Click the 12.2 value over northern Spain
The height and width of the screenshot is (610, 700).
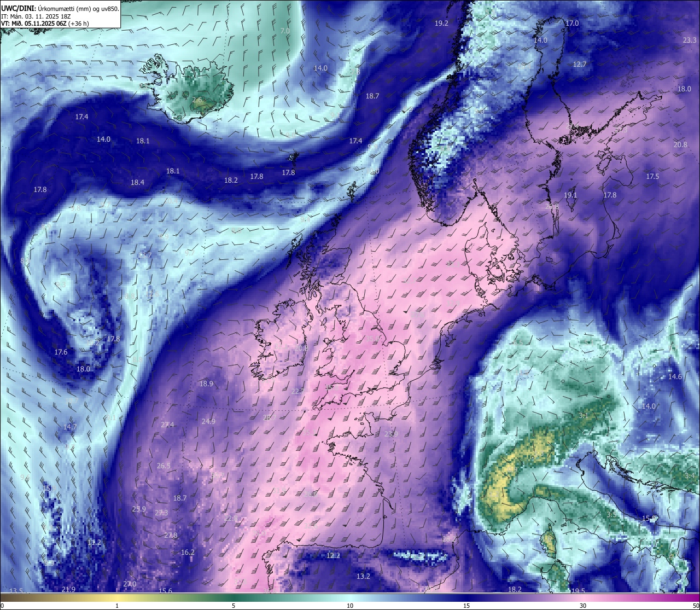(333, 555)
